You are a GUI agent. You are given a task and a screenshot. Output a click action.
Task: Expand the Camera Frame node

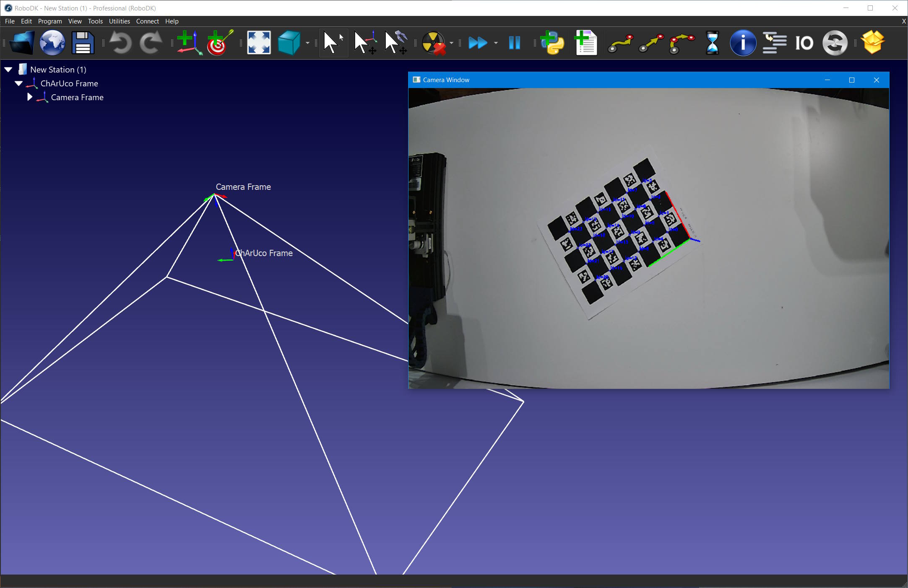click(29, 97)
